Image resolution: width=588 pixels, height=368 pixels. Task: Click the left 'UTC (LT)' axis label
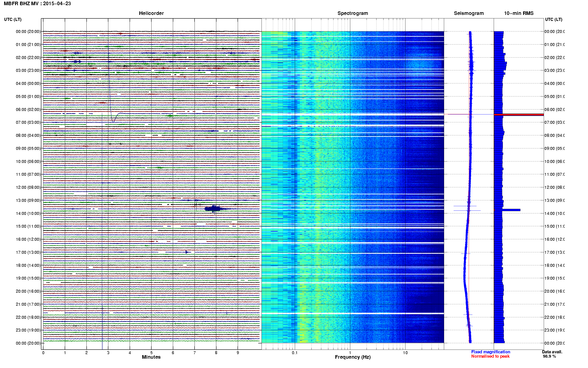pyautogui.click(x=13, y=19)
